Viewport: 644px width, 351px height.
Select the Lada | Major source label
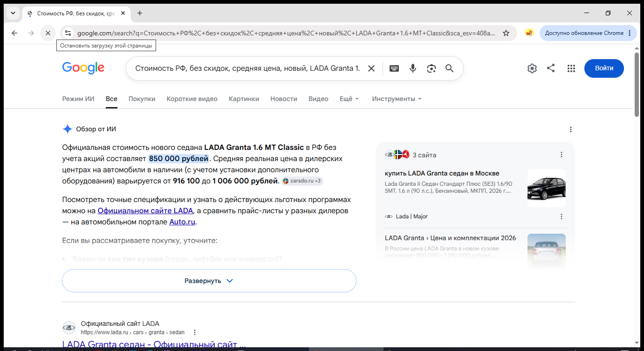[x=412, y=216]
